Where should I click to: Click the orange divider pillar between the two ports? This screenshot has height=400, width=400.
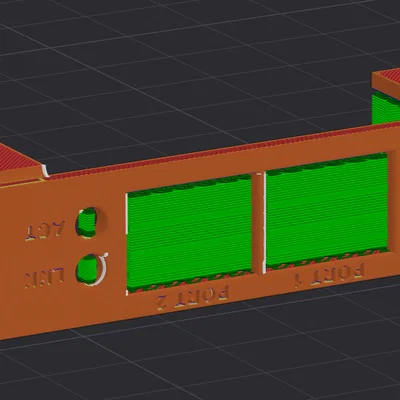(x=258, y=223)
